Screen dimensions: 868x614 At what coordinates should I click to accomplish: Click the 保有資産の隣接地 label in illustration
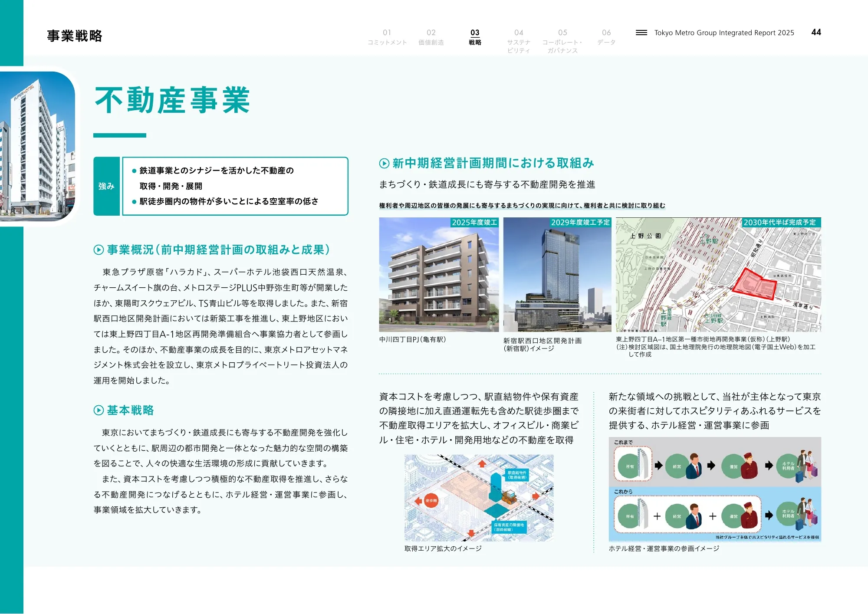(x=509, y=527)
